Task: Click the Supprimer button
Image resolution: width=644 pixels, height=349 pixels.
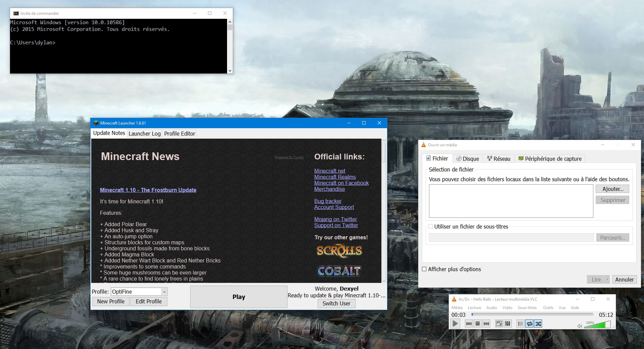Action: coord(612,200)
